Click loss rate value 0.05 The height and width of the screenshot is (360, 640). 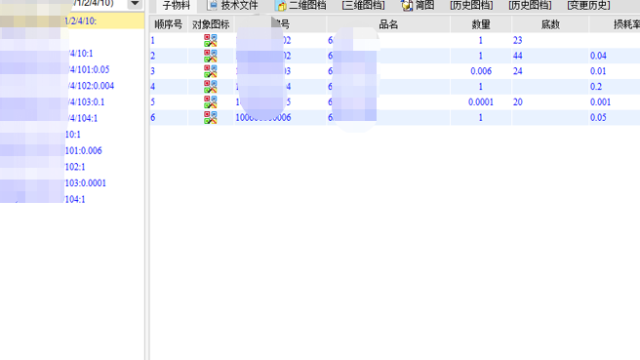[598, 118]
